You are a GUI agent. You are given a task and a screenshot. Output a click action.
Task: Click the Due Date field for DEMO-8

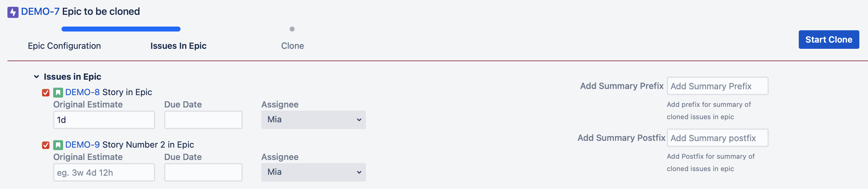203,120
